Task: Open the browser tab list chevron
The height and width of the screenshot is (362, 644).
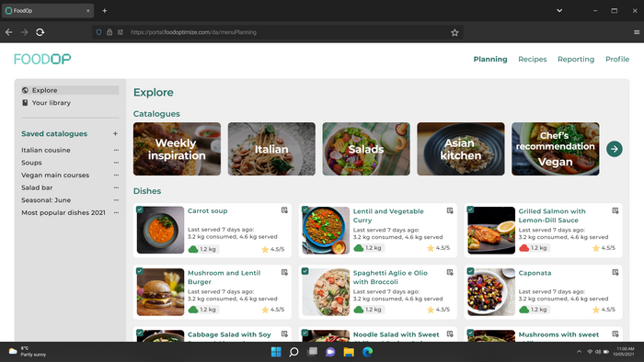Action: coord(559,11)
